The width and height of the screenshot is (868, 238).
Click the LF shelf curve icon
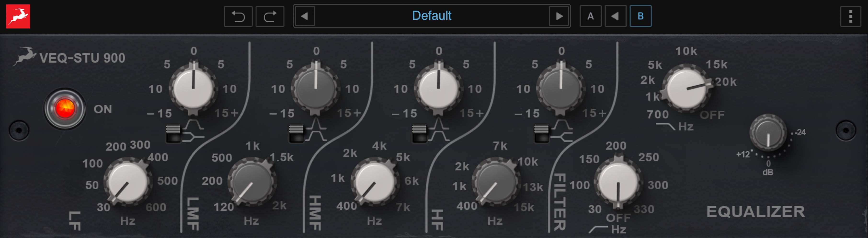(x=194, y=137)
